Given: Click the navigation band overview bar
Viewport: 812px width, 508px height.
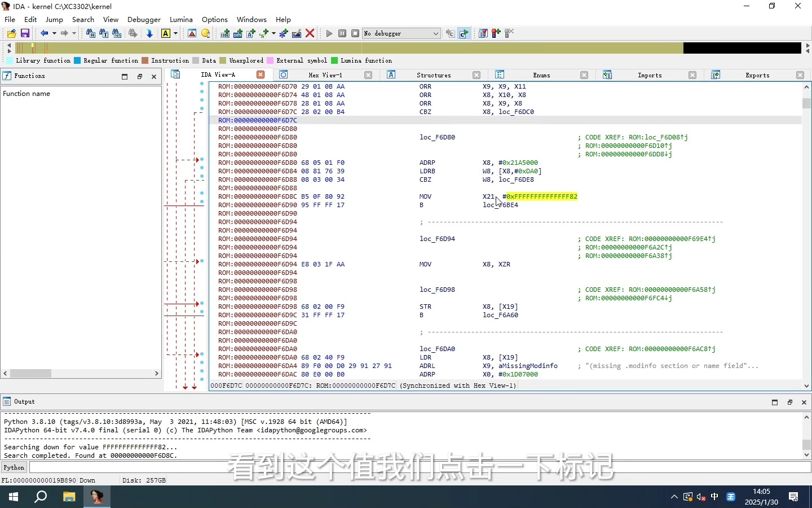Looking at the screenshot, I should coord(408,48).
